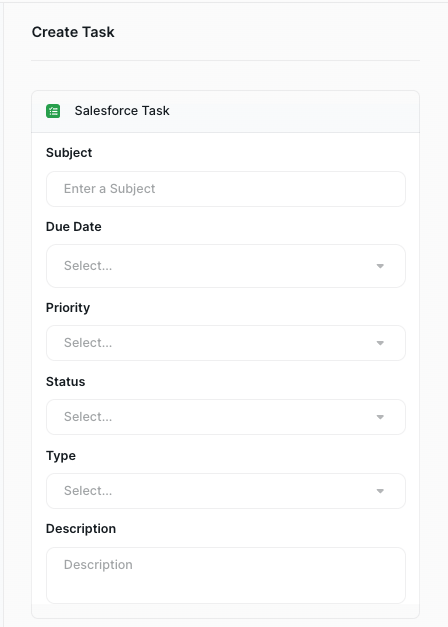Click the Priority dropdown caret icon
The height and width of the screenshot is (627, 448).
(380, 343)
